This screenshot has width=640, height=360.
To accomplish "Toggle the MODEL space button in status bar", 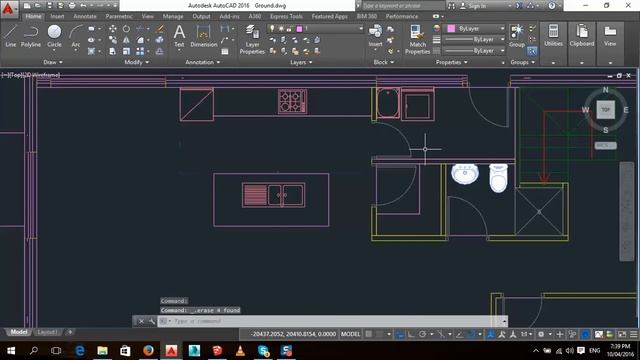I will pos(350,334).
